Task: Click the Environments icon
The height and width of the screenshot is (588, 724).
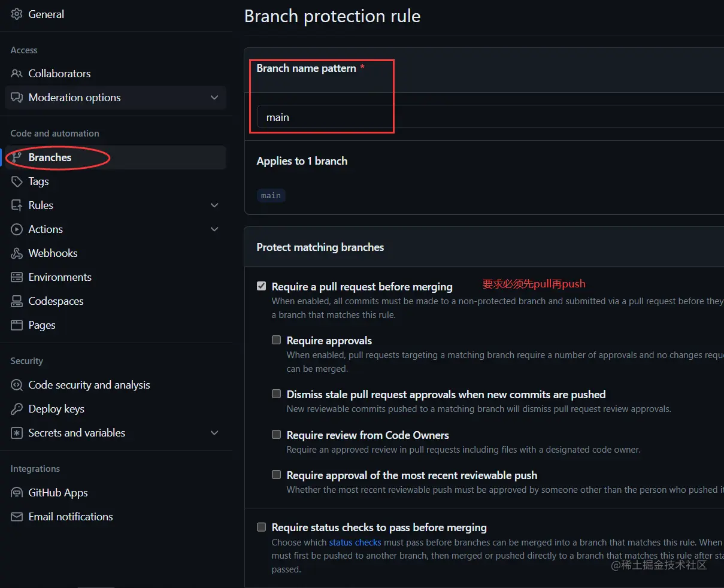Action: 17,277
